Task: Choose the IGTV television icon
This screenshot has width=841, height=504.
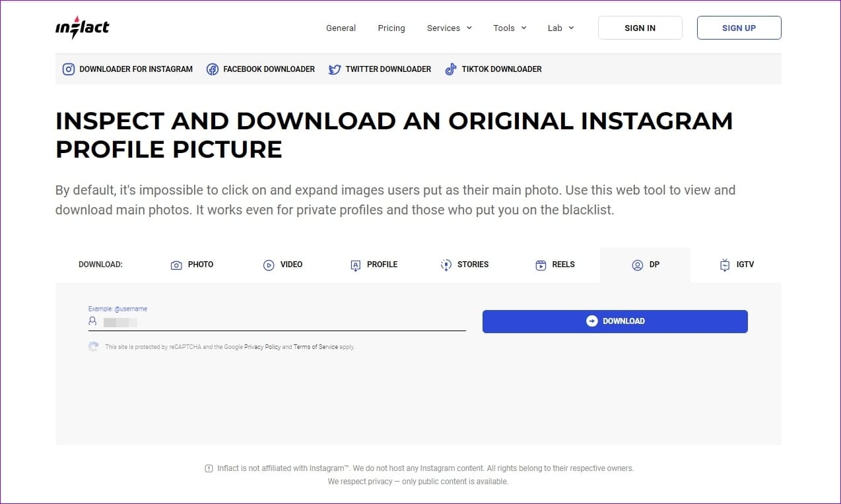Action: (x=725, y=265)
